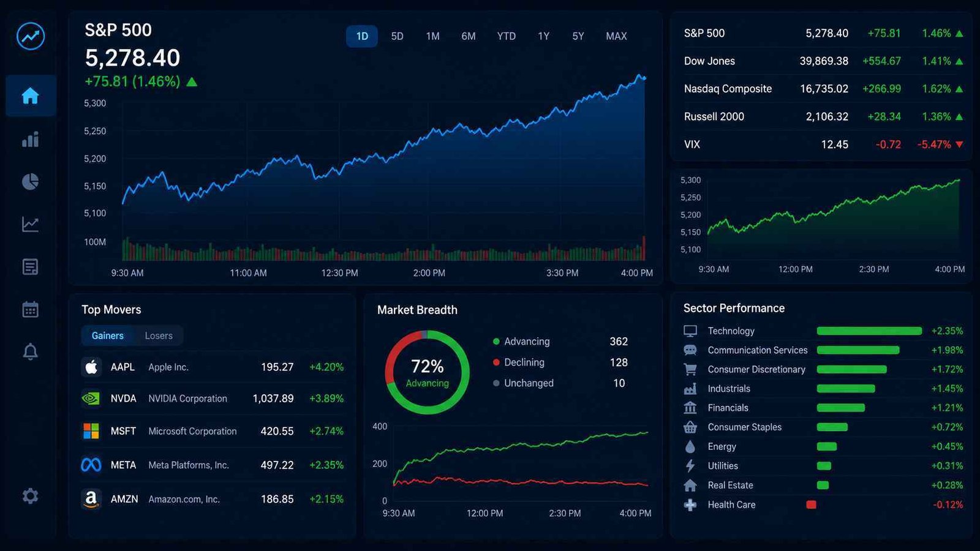This screenshot has width=980, height=551.
Task: Select the MAX time range
Action: coord(616,36)
